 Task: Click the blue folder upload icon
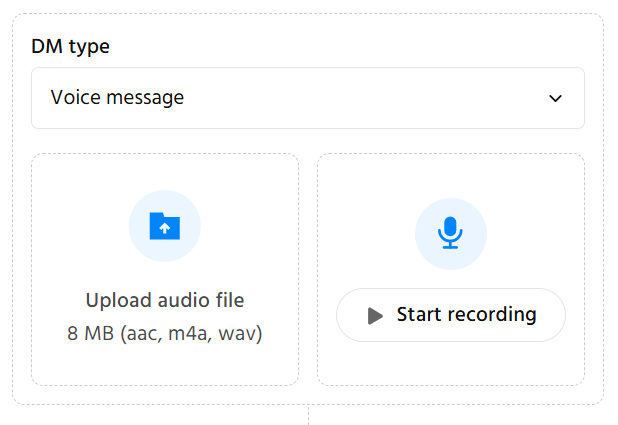click(165, 226)
